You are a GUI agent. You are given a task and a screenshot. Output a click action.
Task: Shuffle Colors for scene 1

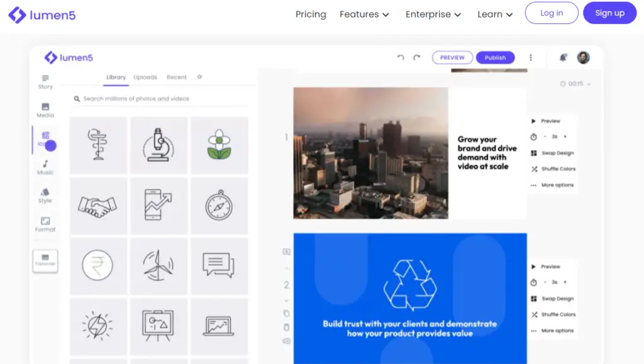pos(553,169)
